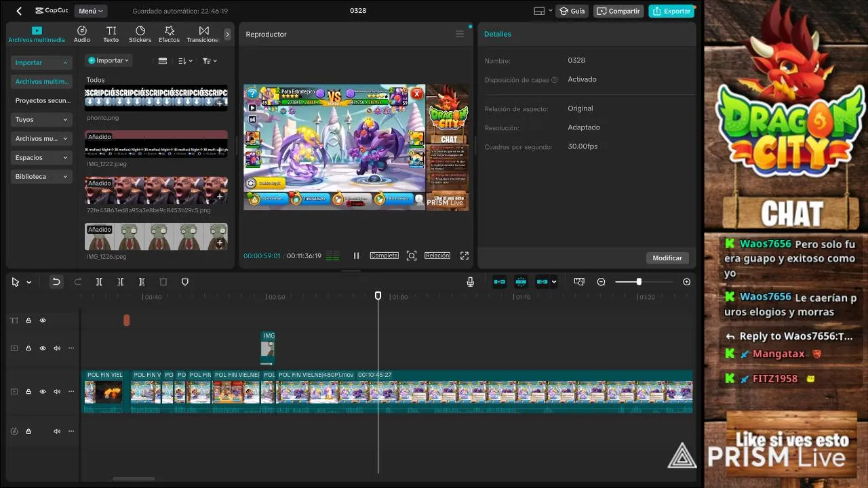Screen dimensions: 868x488
Task: Toggle media list view layout icon
Action: (x=163, y=61)
